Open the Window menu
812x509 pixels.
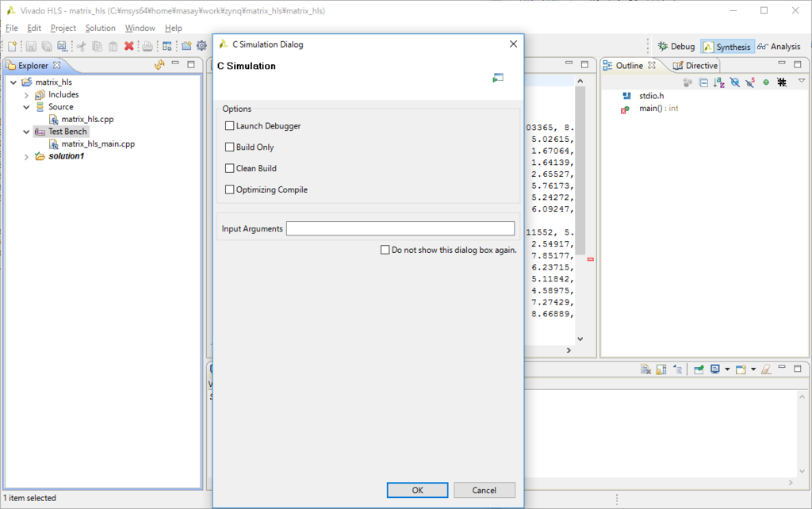click(x=140, y=28)
